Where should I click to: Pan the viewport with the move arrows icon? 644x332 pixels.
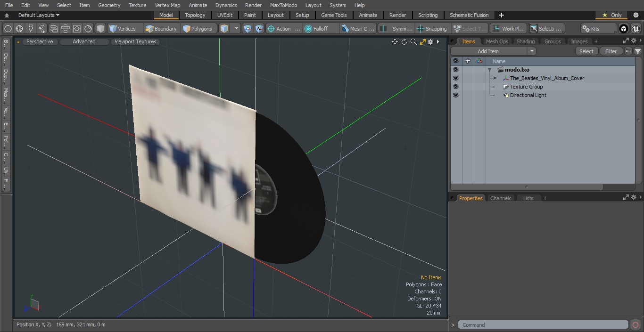(x=395, y=42)
